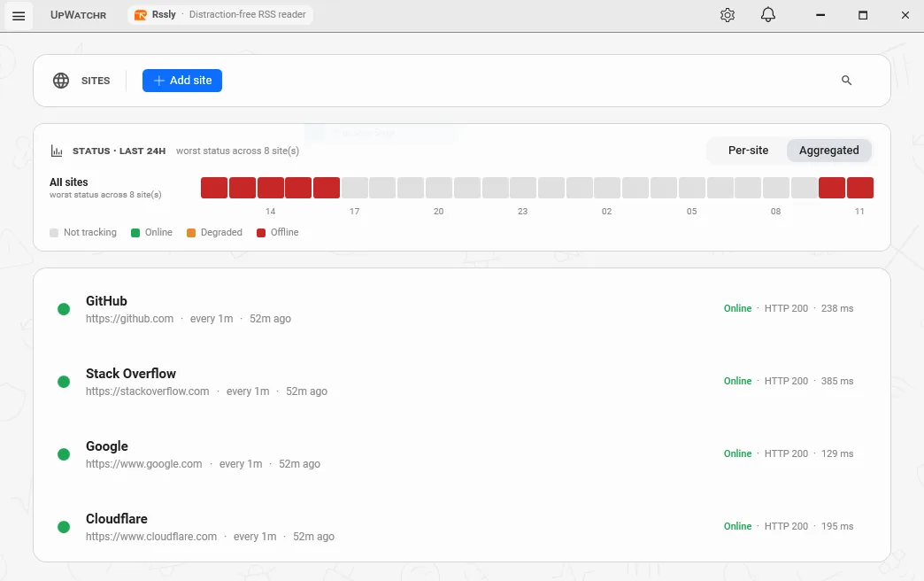Click the 129 ms response time
The image size is (924, 581).
pos(837,453)
